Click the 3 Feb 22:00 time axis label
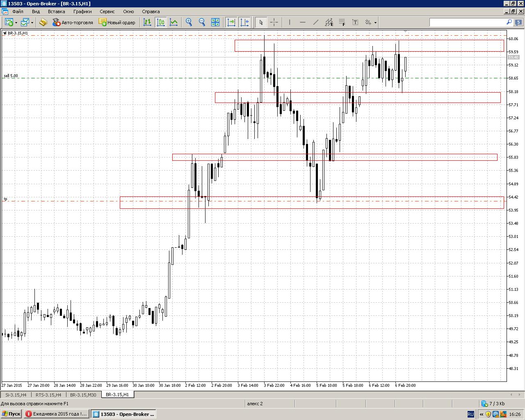This screenshot has width=525, height=420. (274, 386)
